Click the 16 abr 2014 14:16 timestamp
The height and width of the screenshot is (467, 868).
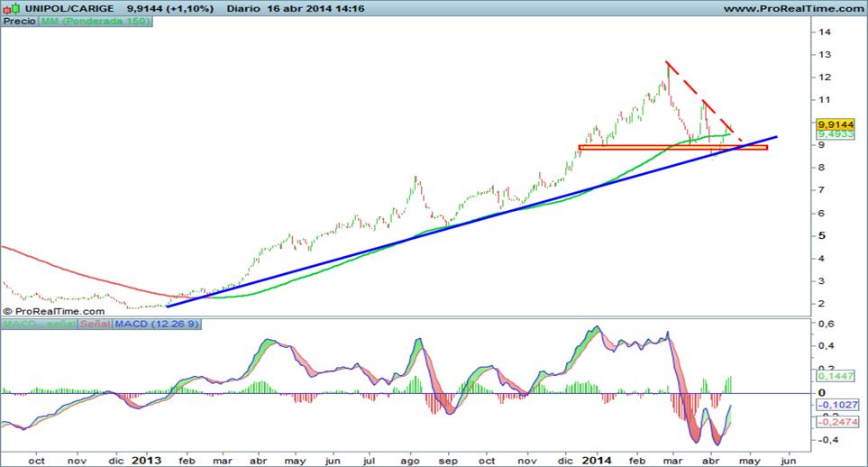point(315,8)
